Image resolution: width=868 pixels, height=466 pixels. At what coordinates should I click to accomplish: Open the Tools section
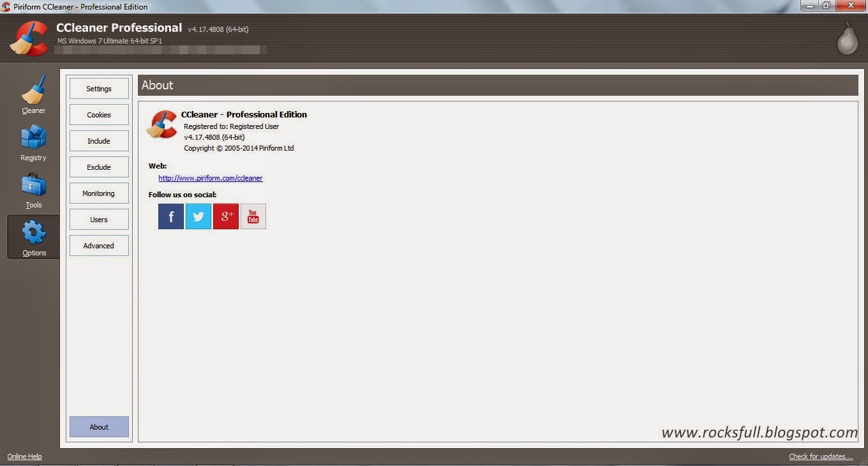point(33,190)
